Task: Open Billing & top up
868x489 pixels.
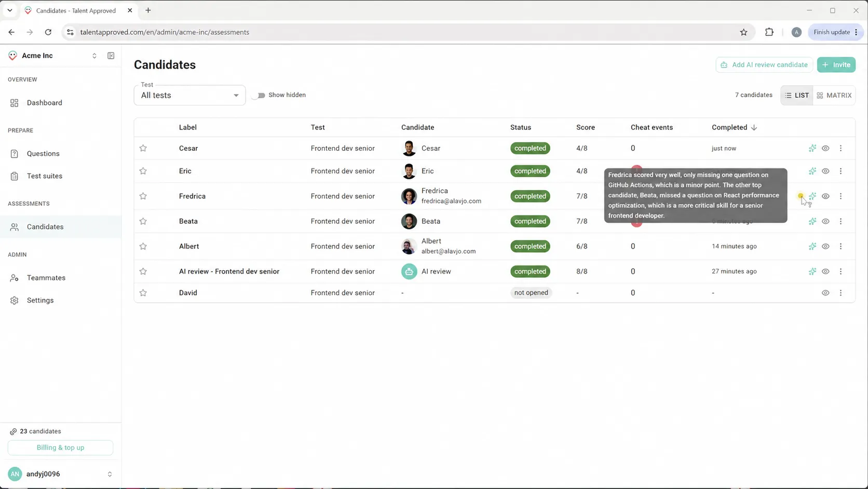Action: [60, 447]
